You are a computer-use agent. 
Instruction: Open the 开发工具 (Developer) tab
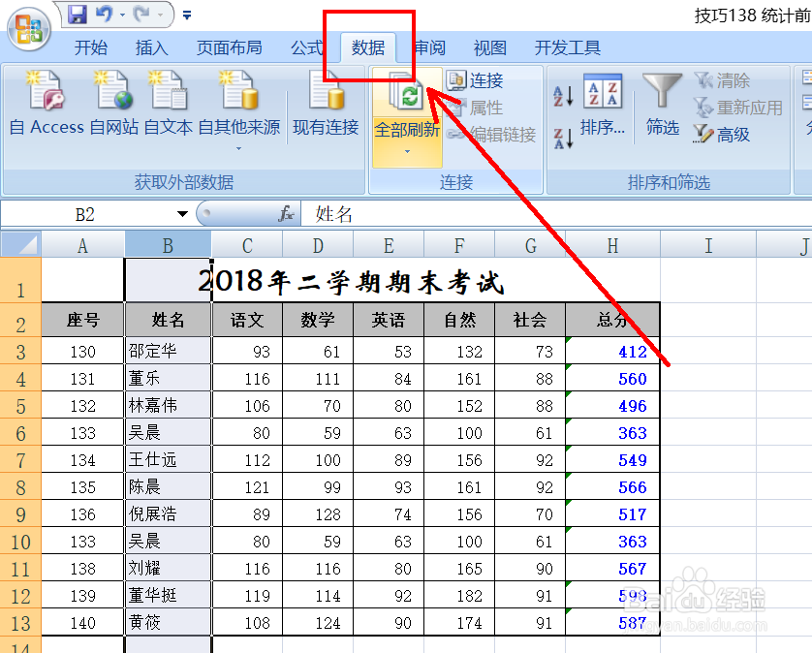coord(567,47)
